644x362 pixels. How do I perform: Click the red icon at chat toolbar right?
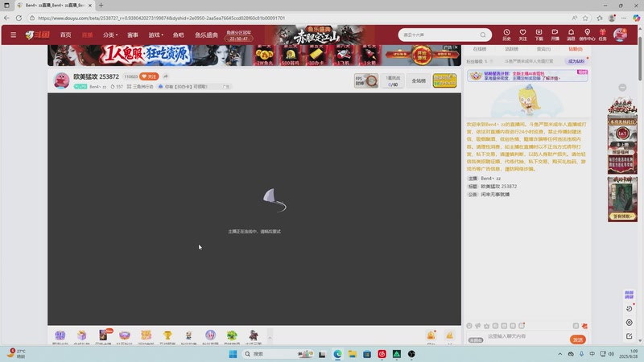tap(584, 326)
